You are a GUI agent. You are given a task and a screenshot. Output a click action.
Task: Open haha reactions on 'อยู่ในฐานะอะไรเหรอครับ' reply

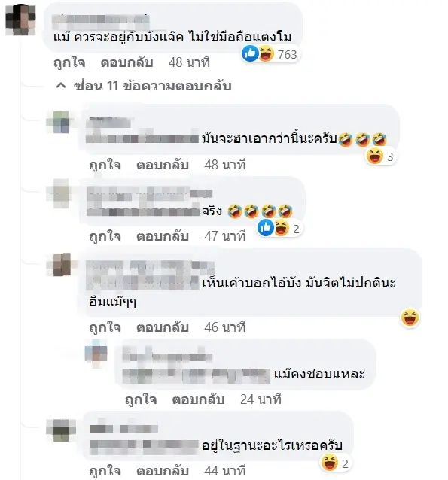click(x=335, y=463)
